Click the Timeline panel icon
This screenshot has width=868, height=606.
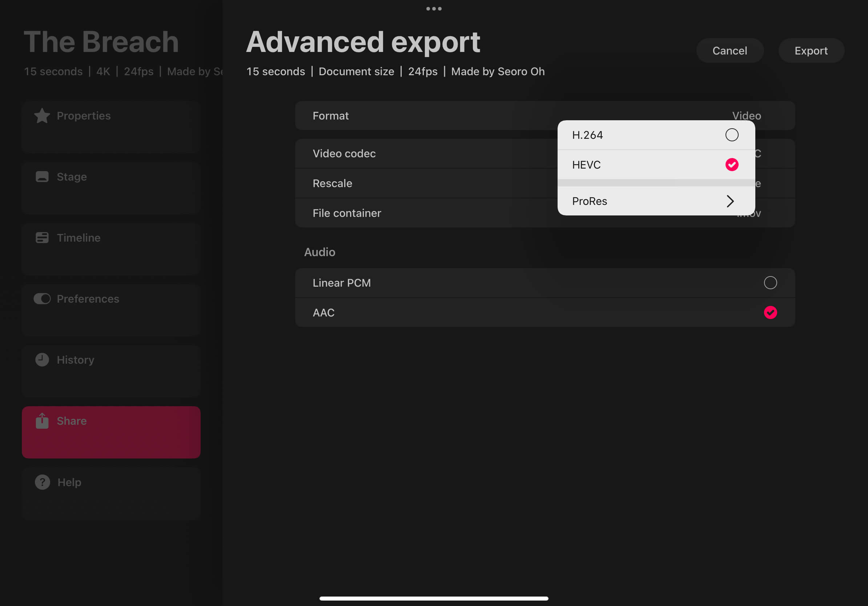(42, 238)
